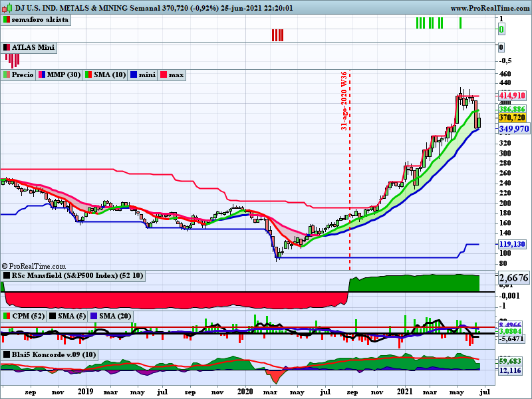Viewport: 532px width, 399px height.
Task: Click the -5,6471 CPM value label
Action: pyautogui.click(x=511, y=338)
